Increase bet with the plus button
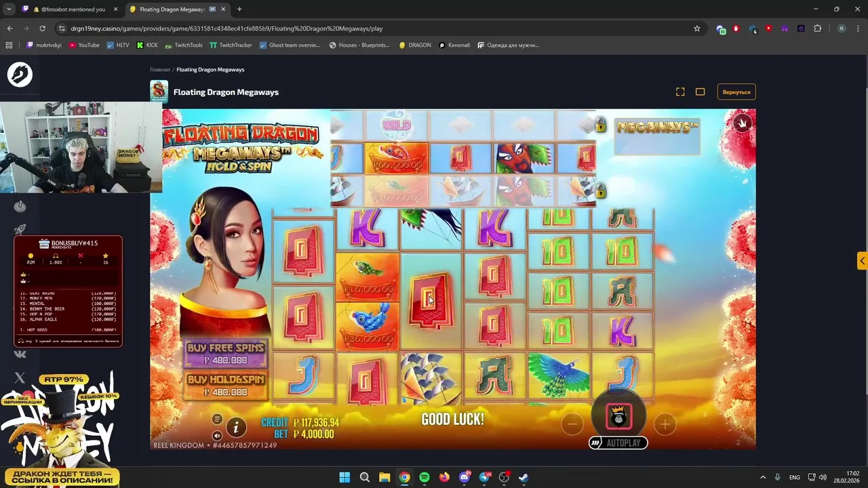Screen dimensions: 868x488 [x=665, y=424]
